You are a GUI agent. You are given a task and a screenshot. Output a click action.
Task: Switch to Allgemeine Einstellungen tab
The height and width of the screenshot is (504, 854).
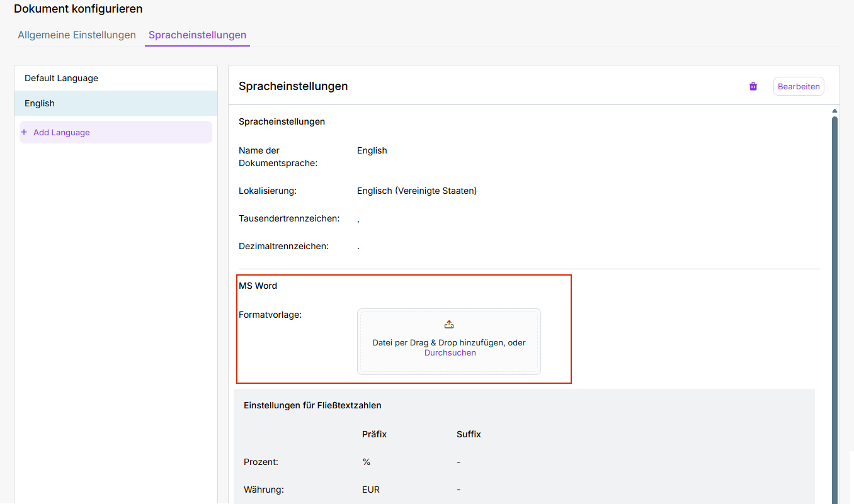click(x=77, y=35)
